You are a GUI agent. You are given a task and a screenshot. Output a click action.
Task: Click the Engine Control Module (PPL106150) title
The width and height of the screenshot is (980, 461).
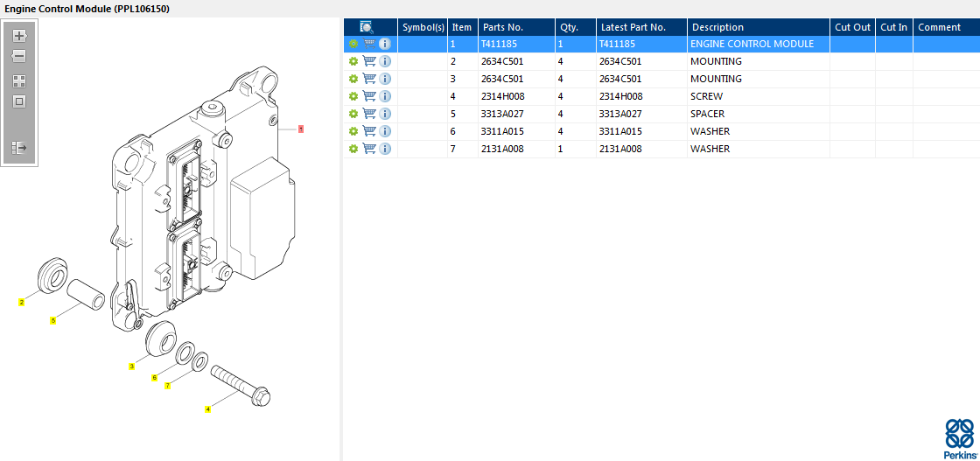(87, 9)
